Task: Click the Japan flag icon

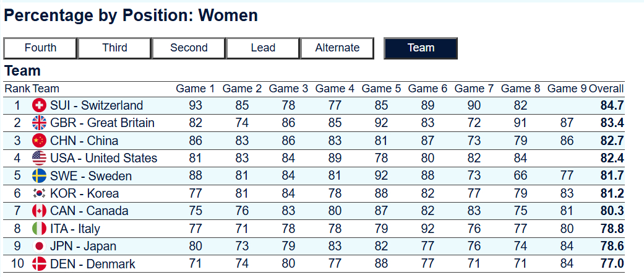Action: pyautogui.click(x=39, y=246)
